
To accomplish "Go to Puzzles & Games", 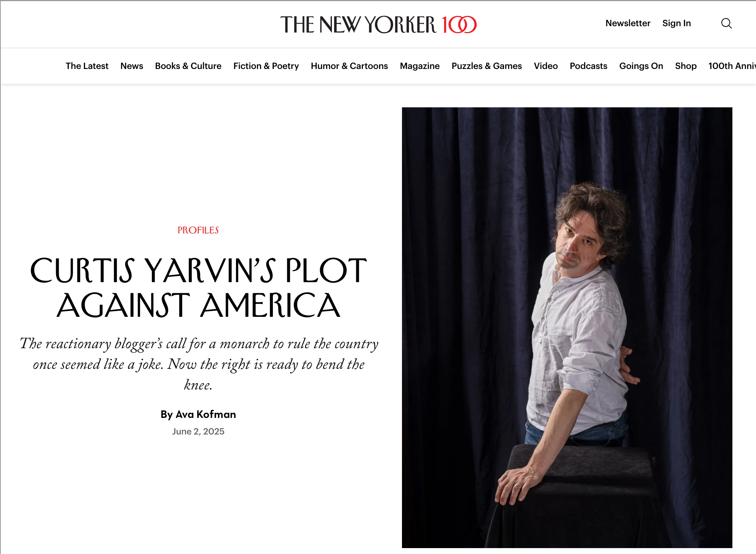I will (x=486, y=66).
